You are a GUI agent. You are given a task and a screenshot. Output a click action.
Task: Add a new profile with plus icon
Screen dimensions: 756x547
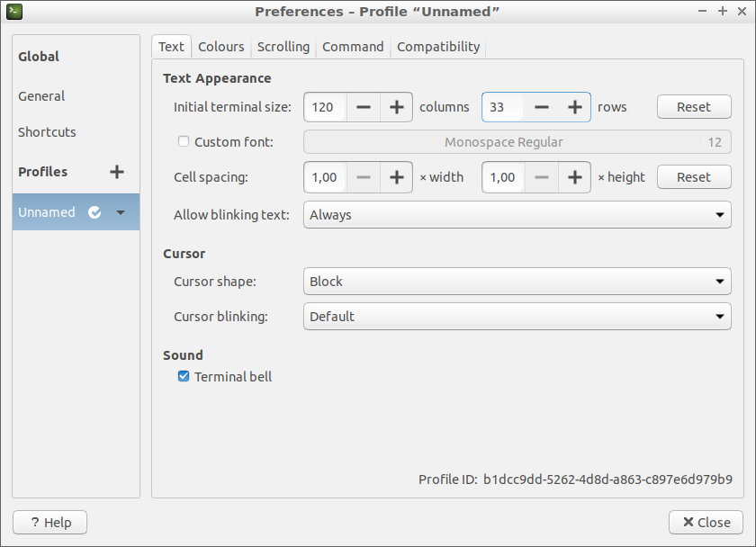click(116, 172)
